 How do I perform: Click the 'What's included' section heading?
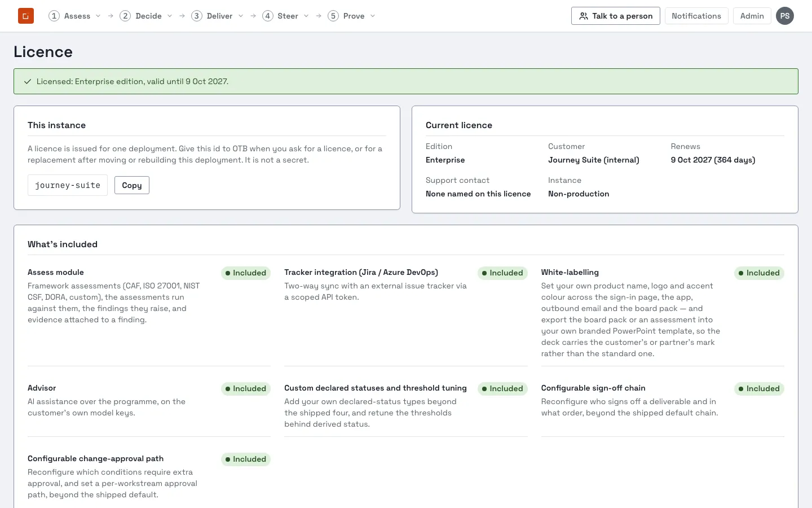click(63, 244)
